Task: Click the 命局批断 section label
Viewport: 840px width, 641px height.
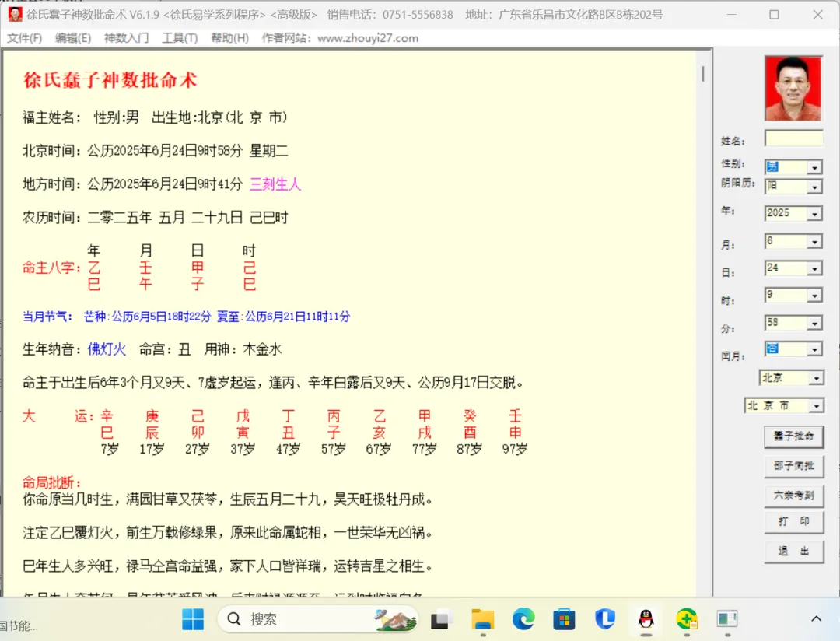Action: point(51,482)
